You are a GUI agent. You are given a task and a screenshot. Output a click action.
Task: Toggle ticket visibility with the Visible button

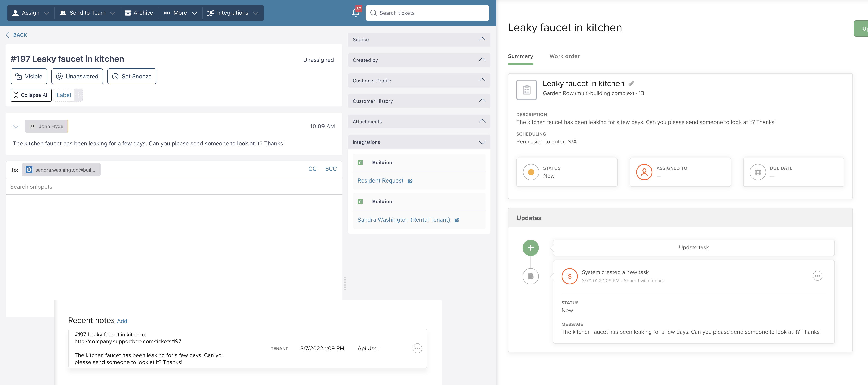pos(29,76)
